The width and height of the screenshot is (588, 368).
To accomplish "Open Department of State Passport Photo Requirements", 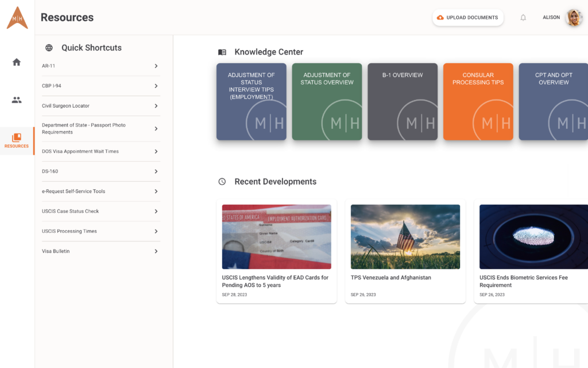I will point(84,129).
